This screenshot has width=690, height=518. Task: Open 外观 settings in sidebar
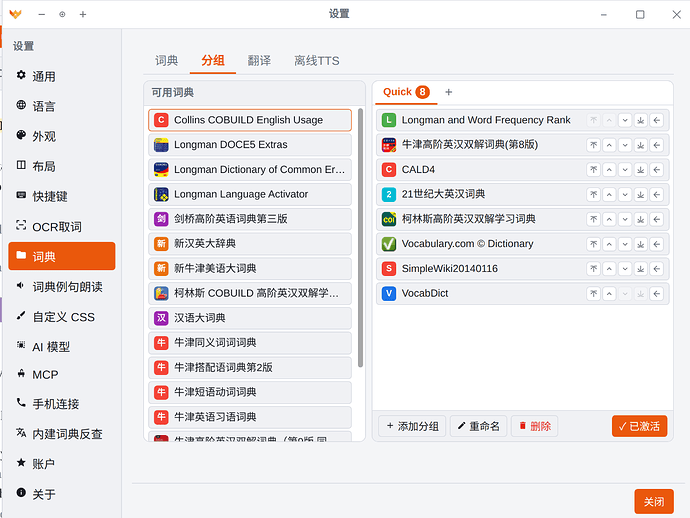click(62, 136)
